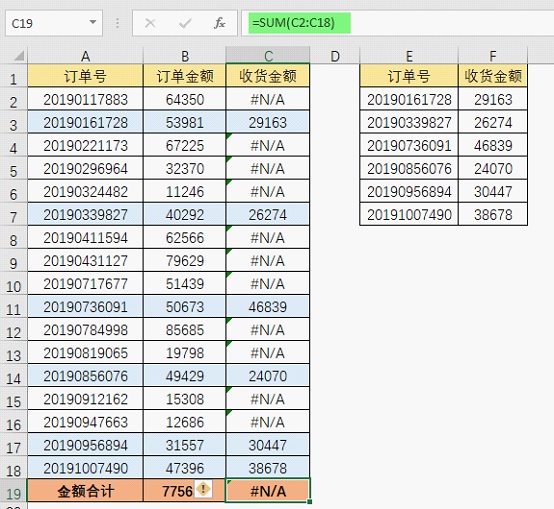Image resolution: width=554 pixels, height=509 pixels.
Task: Select cell A5 containing 20190296964
Action: (86, 168)
